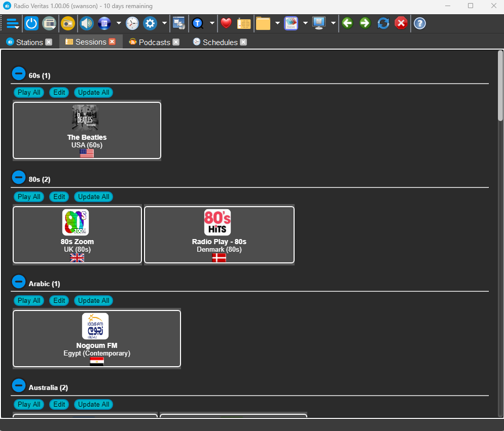Click the speaker volume icon
Image resolution: width=504 pixels, height=431 pixels.
pos(86,23)
